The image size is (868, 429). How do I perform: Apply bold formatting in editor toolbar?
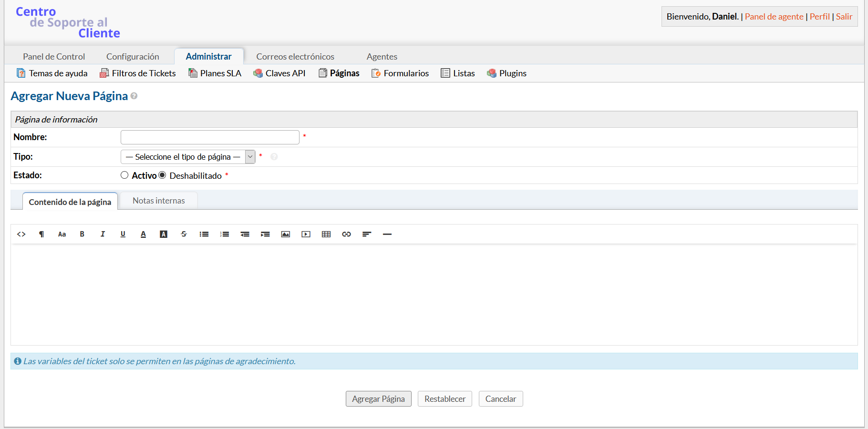pyautogui.click(x=82, y=234)
